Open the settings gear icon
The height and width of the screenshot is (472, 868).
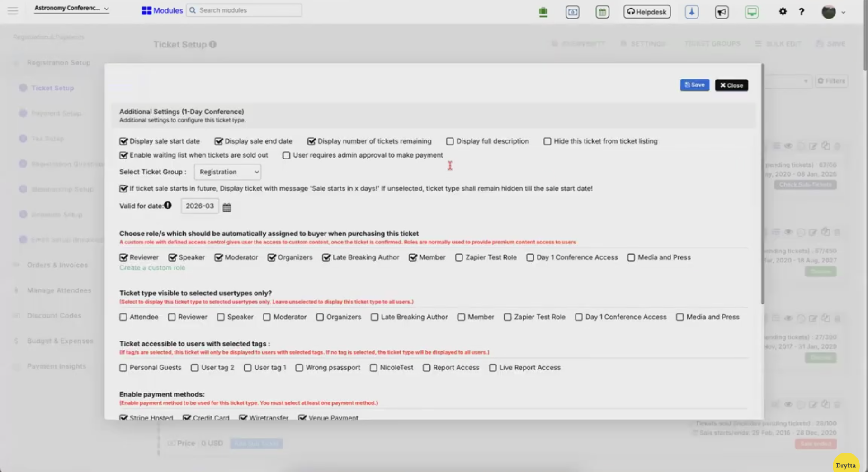783,12
